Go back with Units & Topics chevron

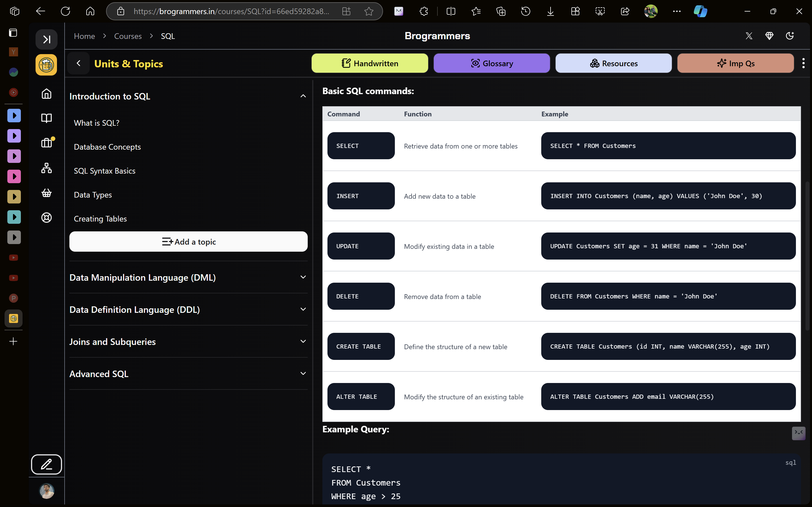[x=78, y=63]
